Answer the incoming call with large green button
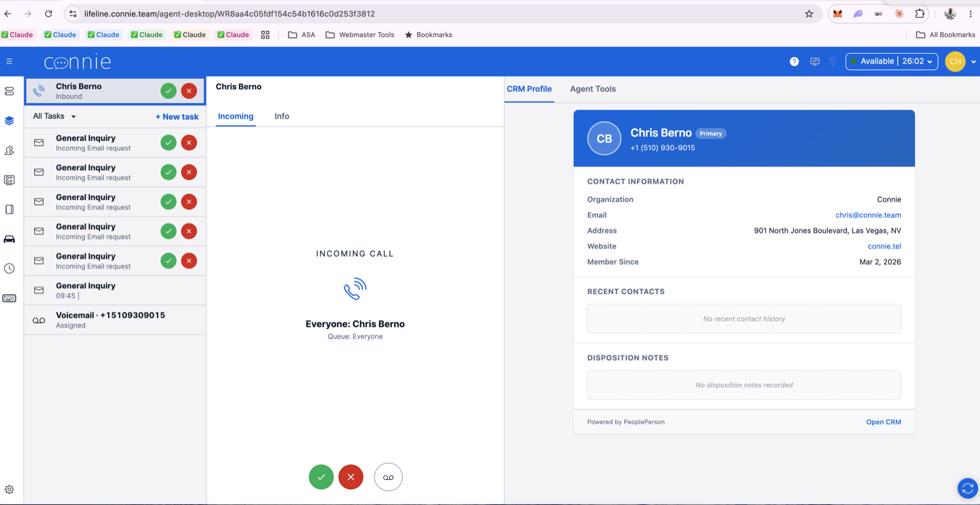Screen dimensions: 980x505 321,477
